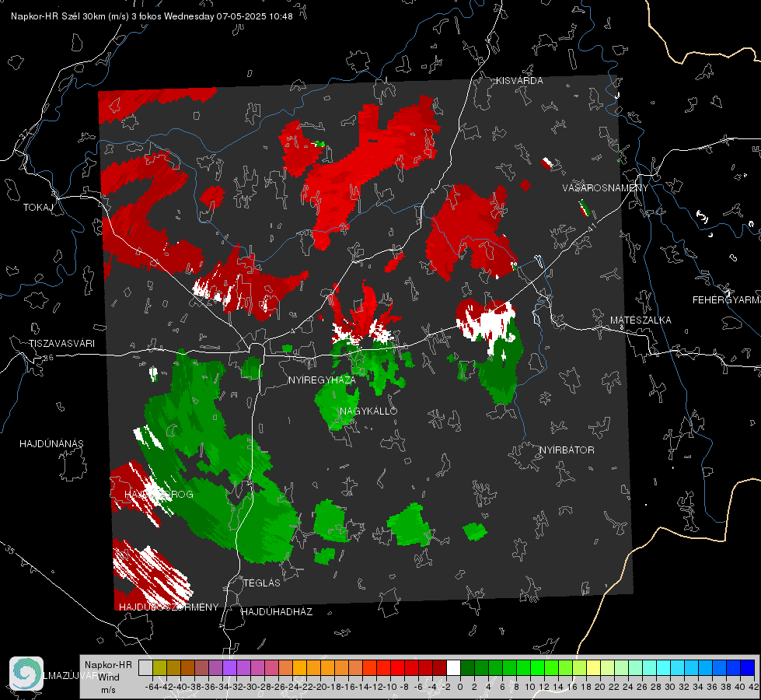
Task: Click the HAJDÚHADHÁZ city label
Action: tap(277, 611)
